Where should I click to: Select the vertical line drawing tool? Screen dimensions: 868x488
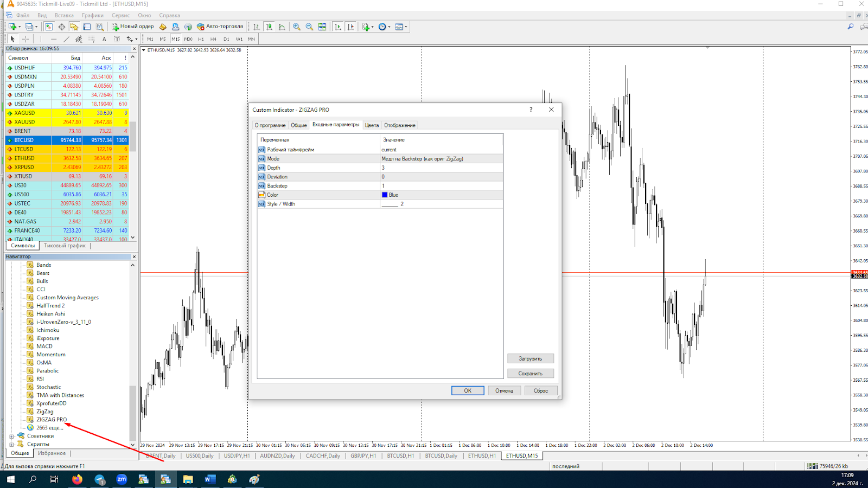pos(41,39)
